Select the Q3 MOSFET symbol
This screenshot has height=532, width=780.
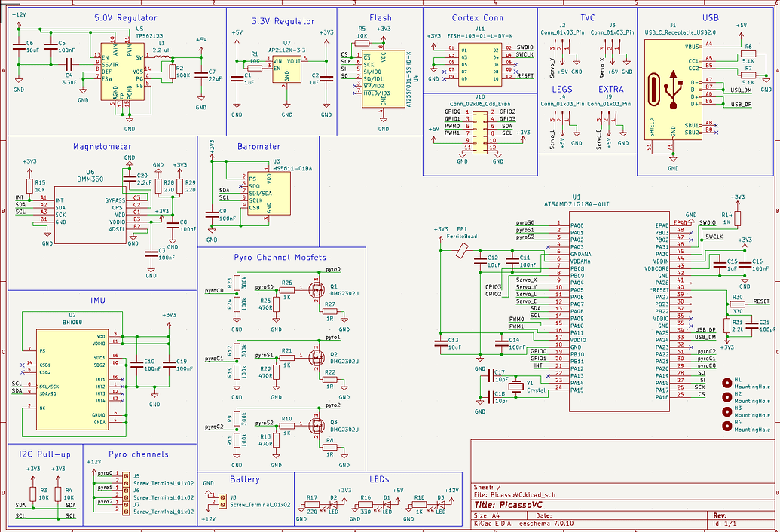click(x=316, y=425)
